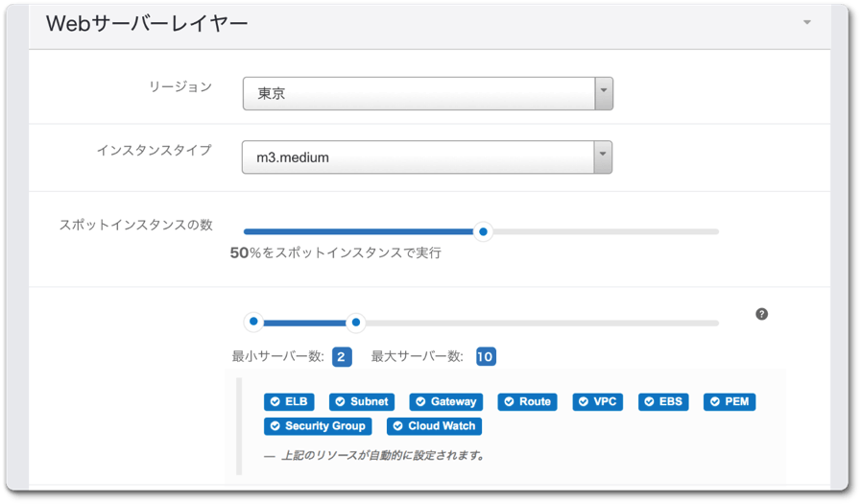Toggle the Gateway resource tag
The image size is (862, 504).
pyautogui.click(x=445, y=401)
